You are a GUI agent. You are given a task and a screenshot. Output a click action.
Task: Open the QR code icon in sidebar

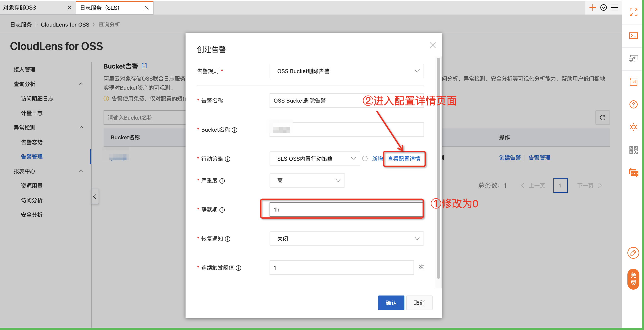tap(633, 150)
